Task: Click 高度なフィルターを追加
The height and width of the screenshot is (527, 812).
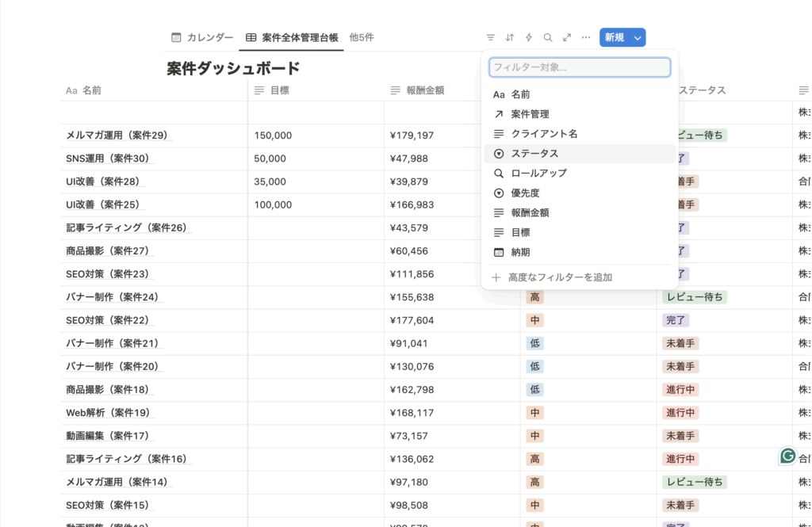Action: pos(560,277)
